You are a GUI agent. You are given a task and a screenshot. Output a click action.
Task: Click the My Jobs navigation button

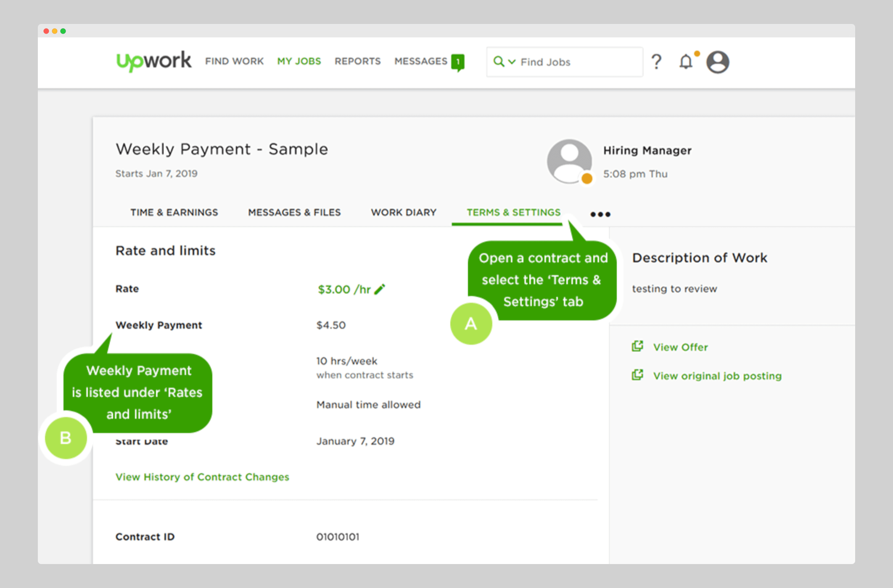tap(299, 62)
